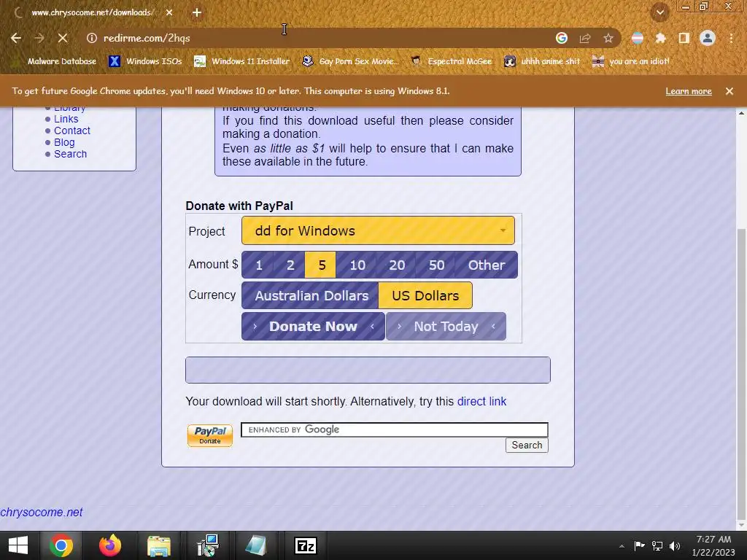Toggle the browser side panel

tap(684, 38)
